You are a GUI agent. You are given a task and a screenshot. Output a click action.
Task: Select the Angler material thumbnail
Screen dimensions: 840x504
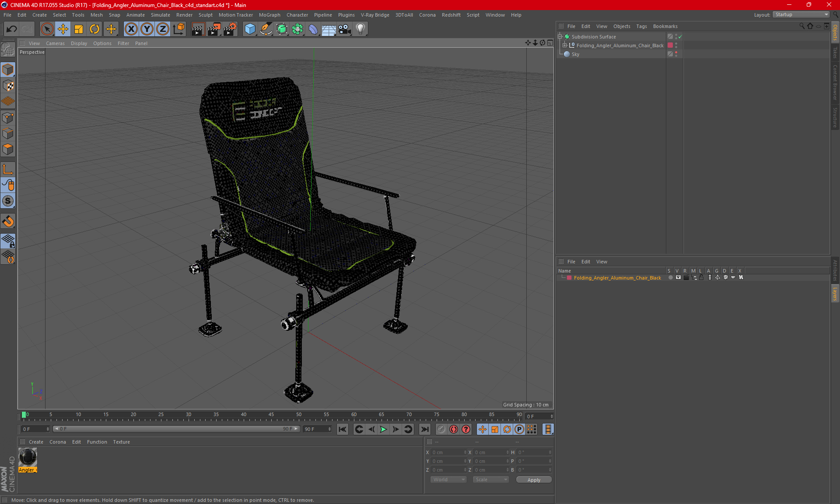pos(28,458)
